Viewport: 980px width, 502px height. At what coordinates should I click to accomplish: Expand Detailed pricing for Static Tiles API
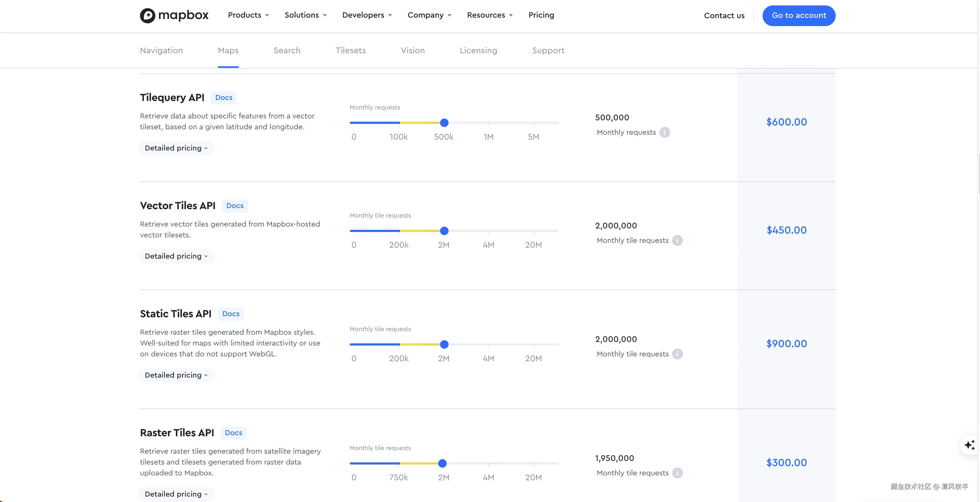click(x=176, y=375)
